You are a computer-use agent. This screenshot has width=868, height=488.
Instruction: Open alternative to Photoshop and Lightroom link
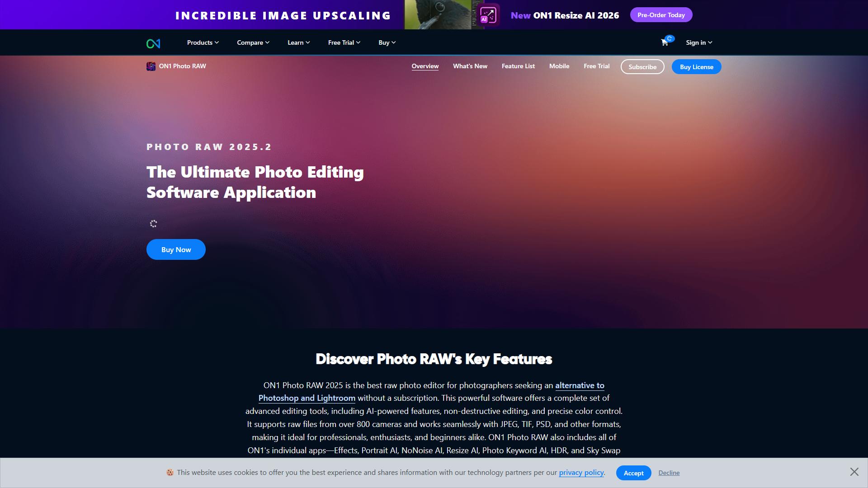(431, 392)
